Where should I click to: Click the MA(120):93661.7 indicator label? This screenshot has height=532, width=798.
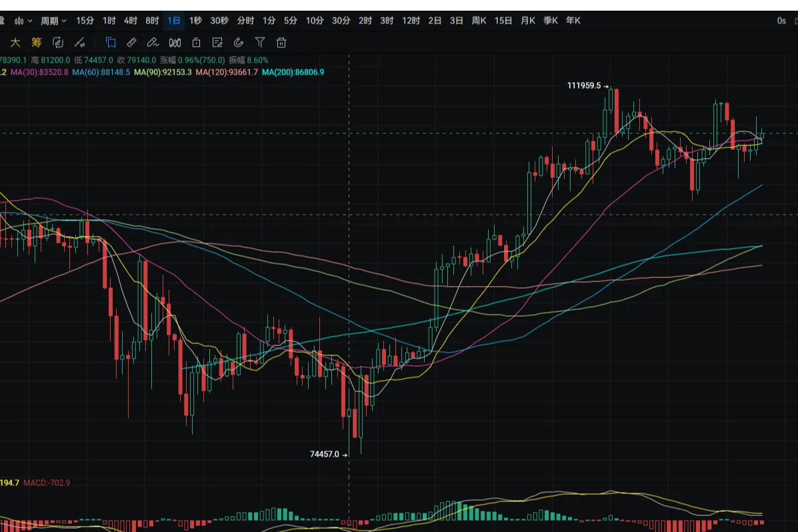pos(227,72)
